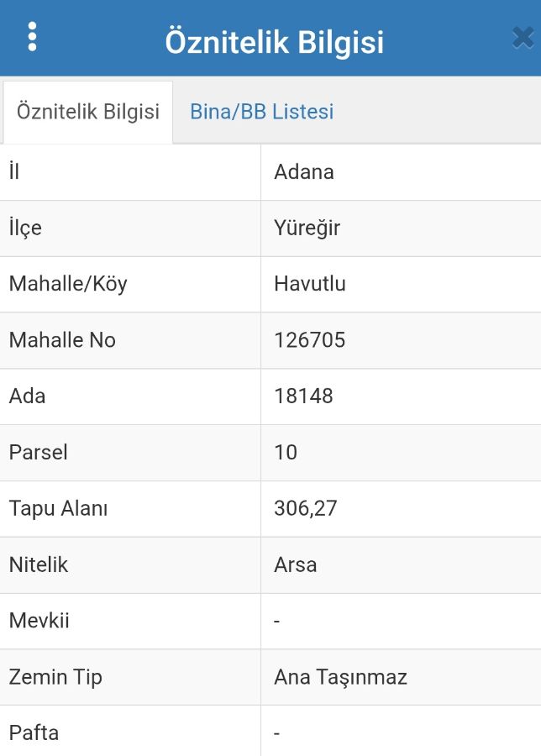
Task: Select the Tapu Alanı row label
Action: click(x=58, y=509)
